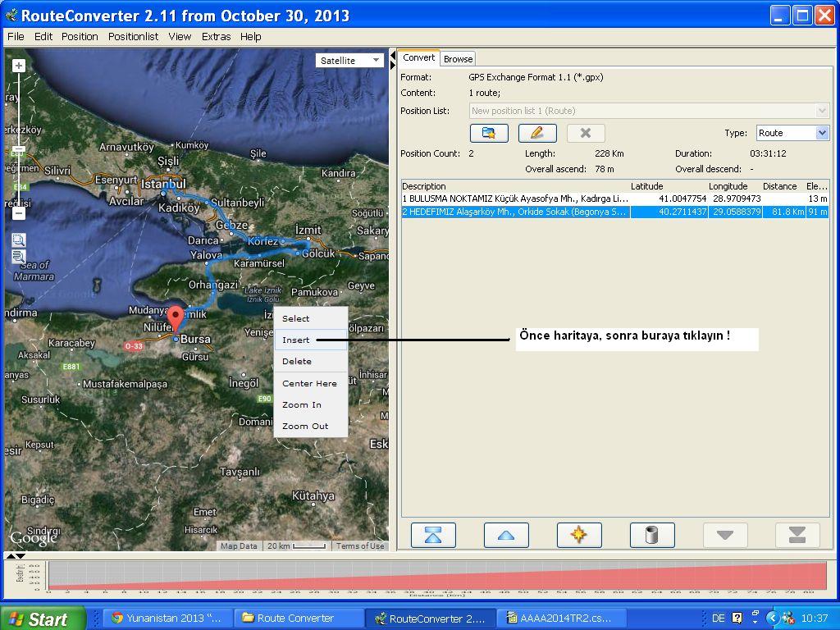Select Center Here in the context menu
Screen dimensions: 840x630
pyautogui.click(x=309, y=382)
